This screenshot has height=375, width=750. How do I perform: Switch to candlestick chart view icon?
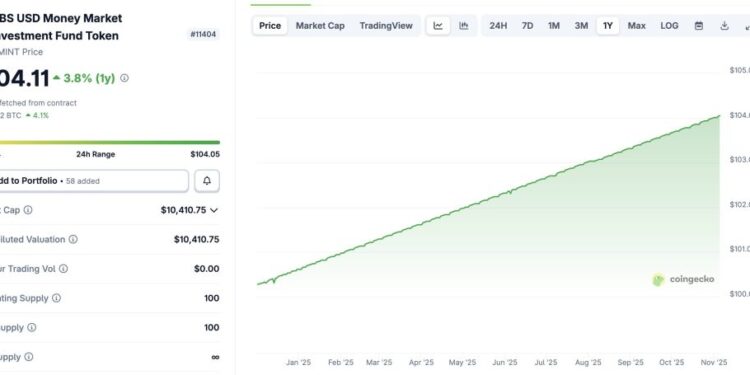[x=463, y=26]
